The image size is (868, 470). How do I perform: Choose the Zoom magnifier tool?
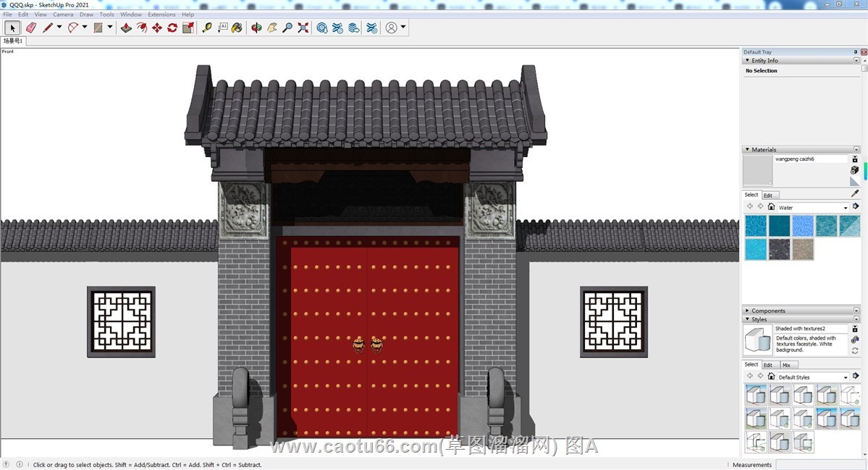[287, 28]
